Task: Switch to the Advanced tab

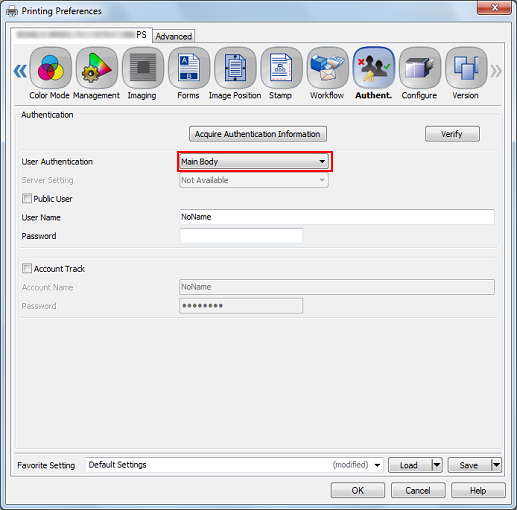Action: tap(174, 36)
